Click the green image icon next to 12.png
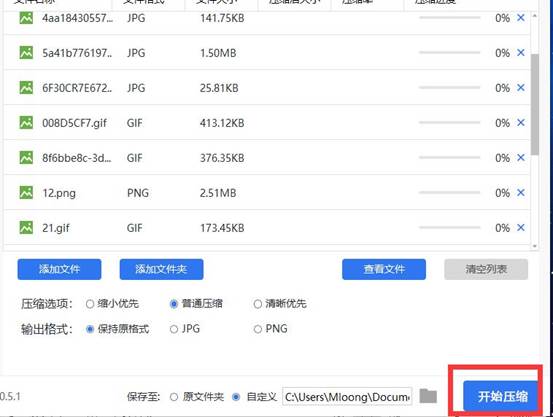 point(26,193)
